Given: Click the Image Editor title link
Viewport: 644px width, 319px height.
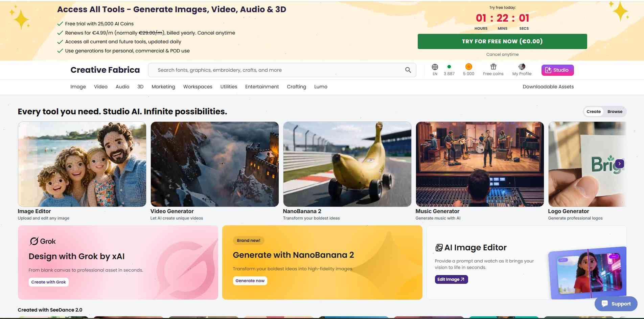Looking at the screenshot, I should [x=34, y=211].
